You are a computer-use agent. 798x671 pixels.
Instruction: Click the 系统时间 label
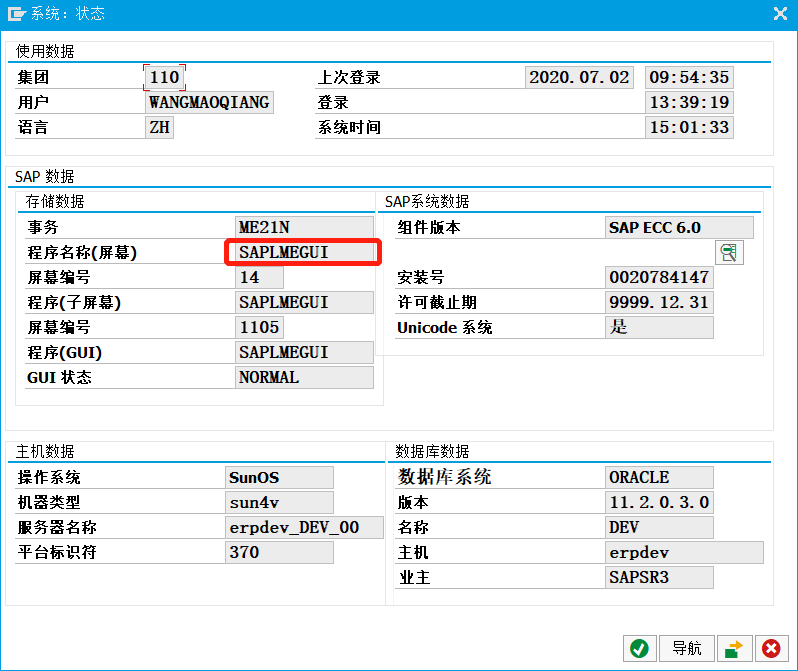coord(349,127)
